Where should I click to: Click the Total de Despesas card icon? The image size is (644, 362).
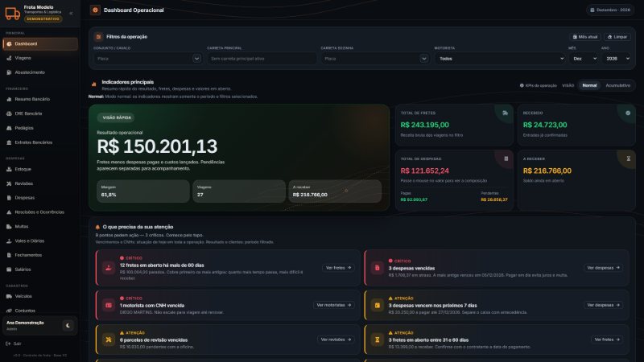click(506, 158)
